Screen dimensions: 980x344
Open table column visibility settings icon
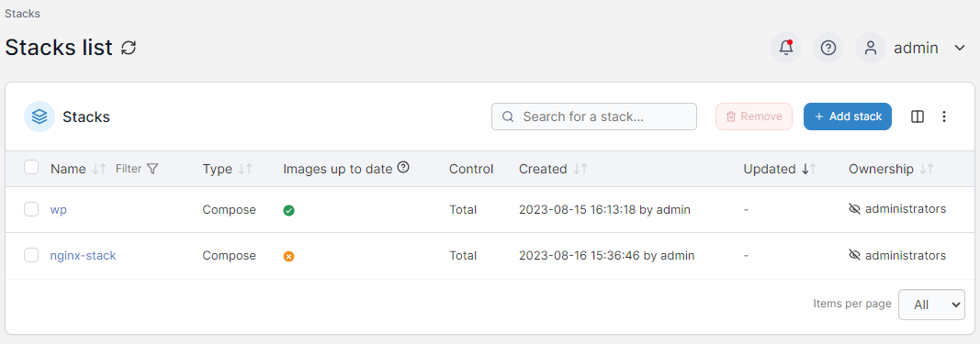click(918, 117)
